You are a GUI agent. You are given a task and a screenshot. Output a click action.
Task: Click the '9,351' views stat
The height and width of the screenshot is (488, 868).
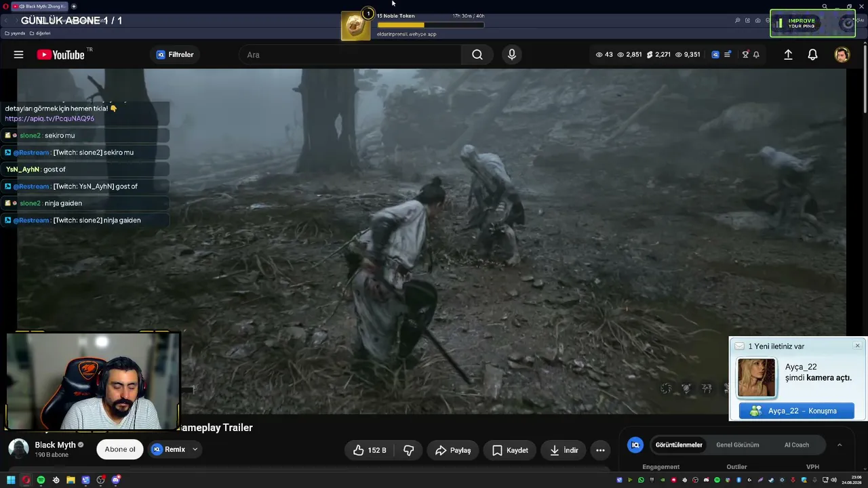[688, 55]
